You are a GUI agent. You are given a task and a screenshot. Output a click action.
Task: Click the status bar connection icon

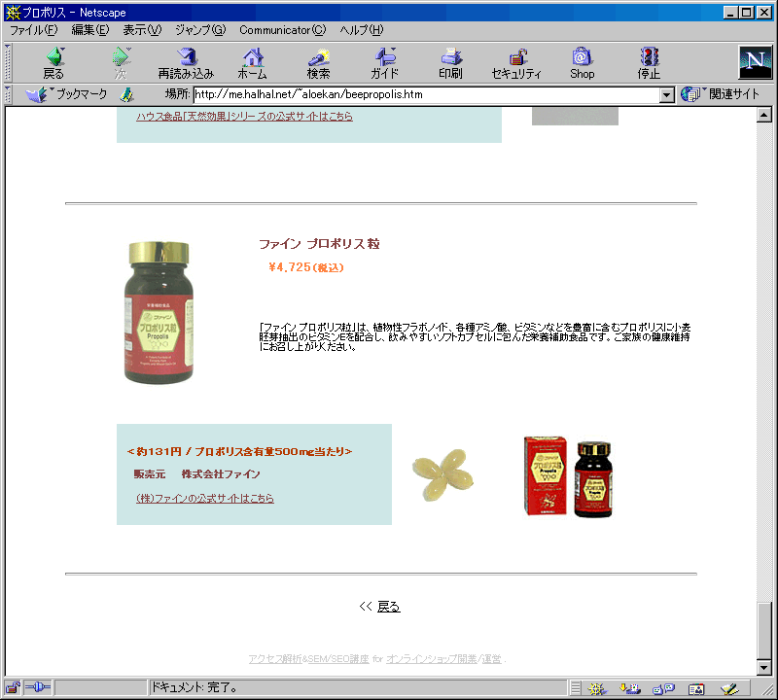coord(38,687)
